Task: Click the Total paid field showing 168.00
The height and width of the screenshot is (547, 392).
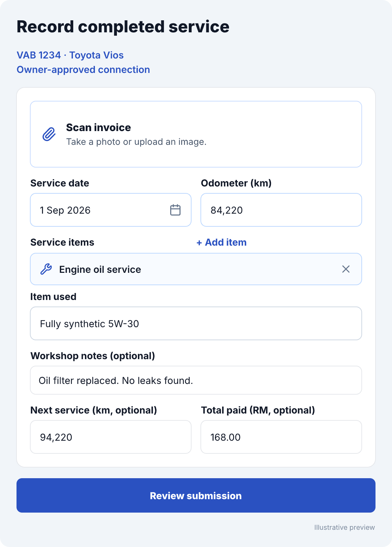Action: pyautogui.click(x=281, y=437)
